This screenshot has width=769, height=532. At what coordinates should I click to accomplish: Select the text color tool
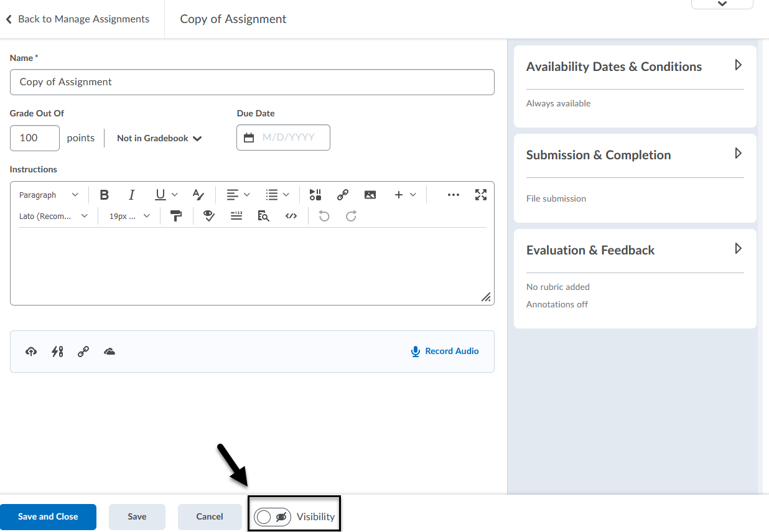[198, 195]
